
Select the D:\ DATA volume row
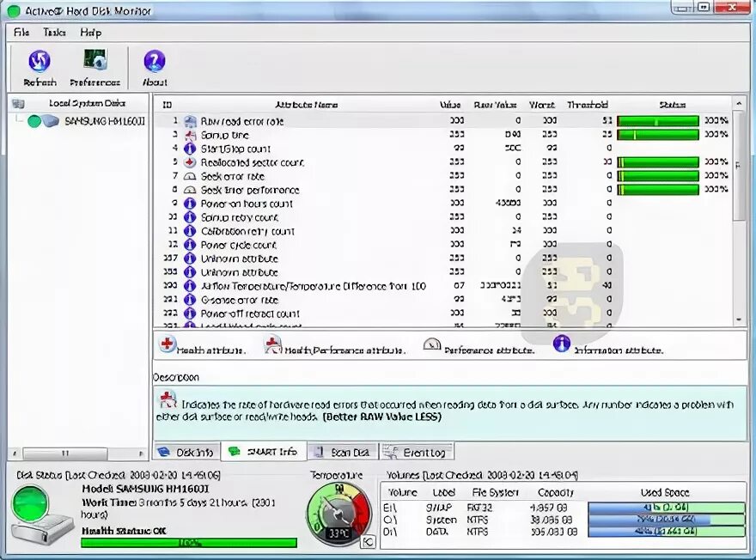pyautogui.click(x=564, y=532)
